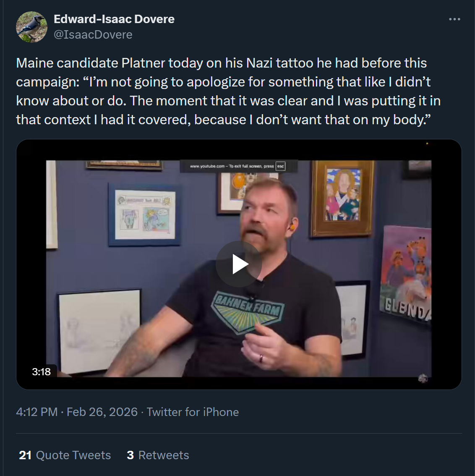
Task: Click the blue-framed comic artwork in video
Action: [x=144, y=214]
